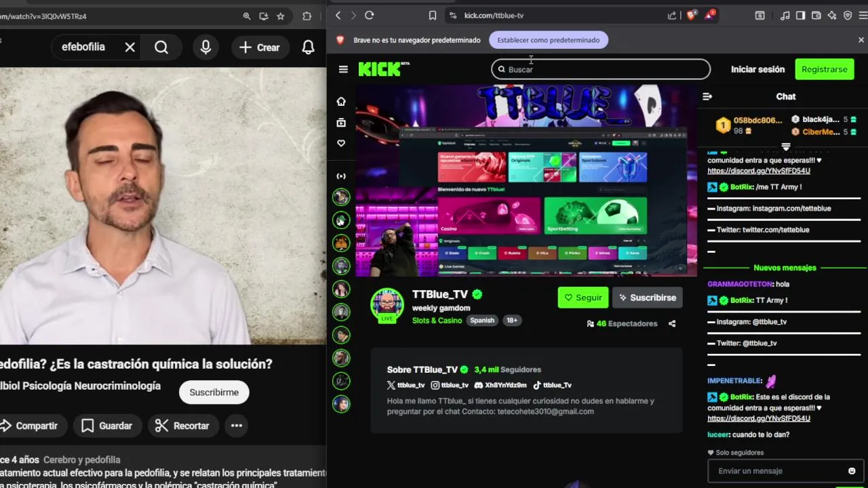Collapse the chat panel arrow icon

[x=707, y=96]
